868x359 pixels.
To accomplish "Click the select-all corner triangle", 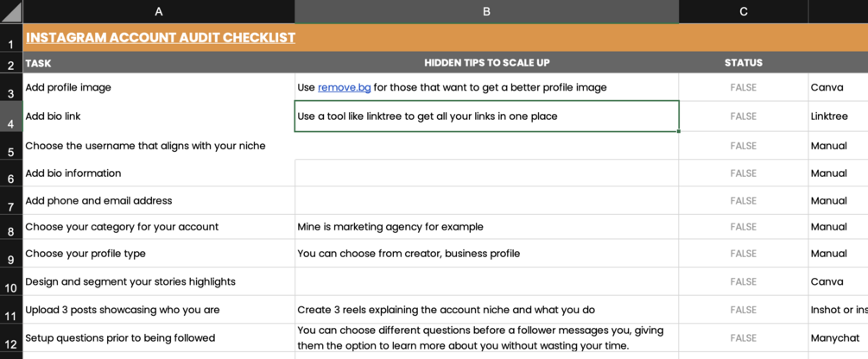I will coord(11,12).
